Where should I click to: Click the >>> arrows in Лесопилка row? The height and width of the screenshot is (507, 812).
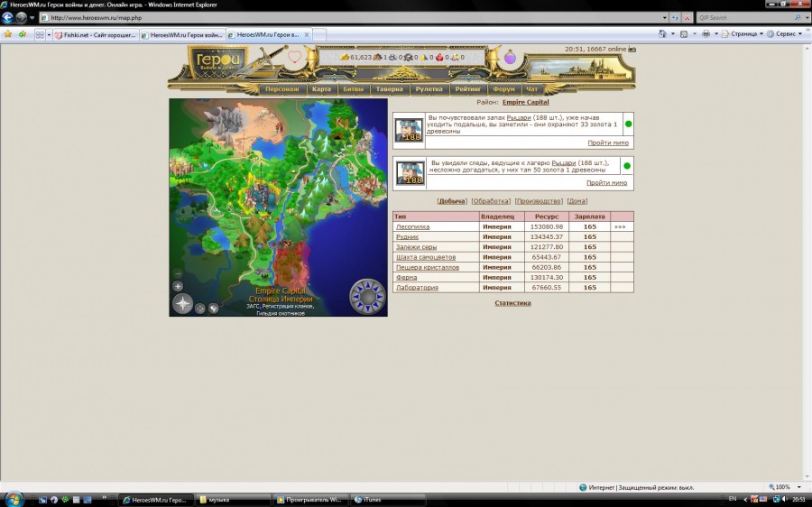[x=619, y=226]
